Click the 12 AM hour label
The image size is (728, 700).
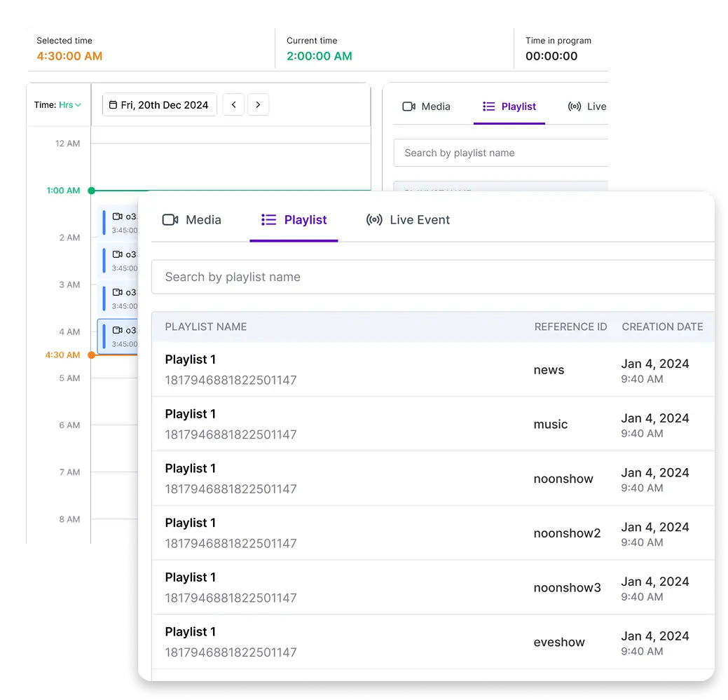point(67,144)
